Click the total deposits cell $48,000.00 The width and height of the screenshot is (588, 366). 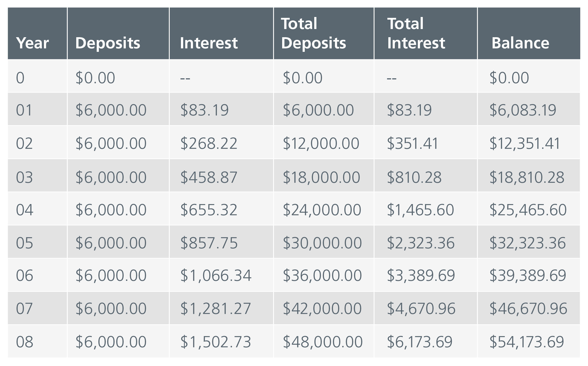pyautogui.click(x=324, y=341)
